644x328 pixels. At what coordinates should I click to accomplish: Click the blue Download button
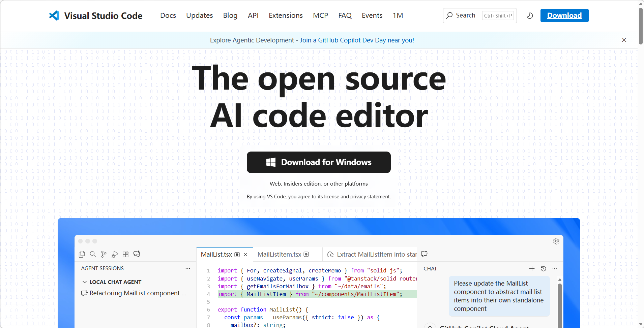pyautogui.click(x=564, y=15)
